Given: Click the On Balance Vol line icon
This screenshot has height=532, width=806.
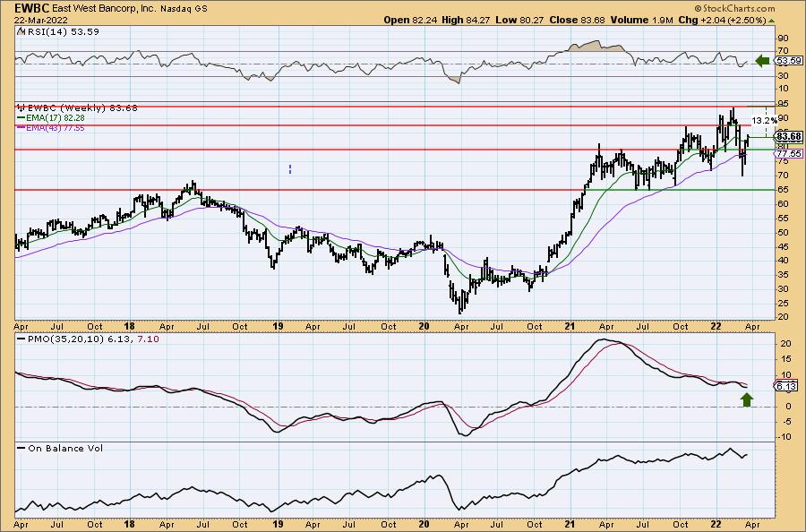Looking at the screenshot, I should point(21,448).
